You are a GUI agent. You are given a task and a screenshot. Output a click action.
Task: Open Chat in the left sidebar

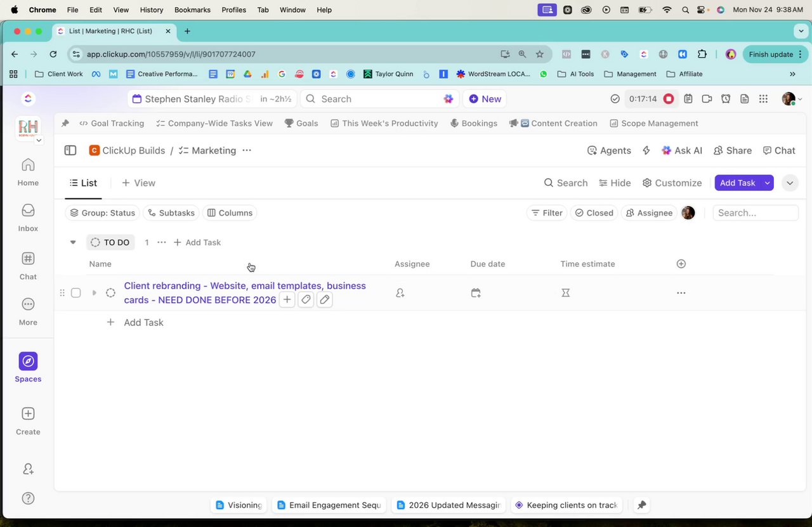(x=28, y=266)
